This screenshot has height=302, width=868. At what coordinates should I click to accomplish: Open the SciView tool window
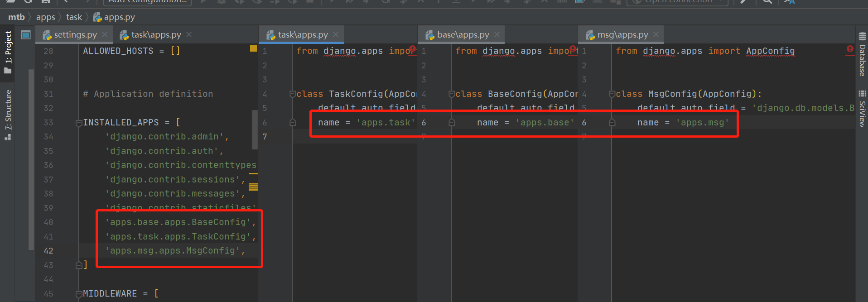862,109
